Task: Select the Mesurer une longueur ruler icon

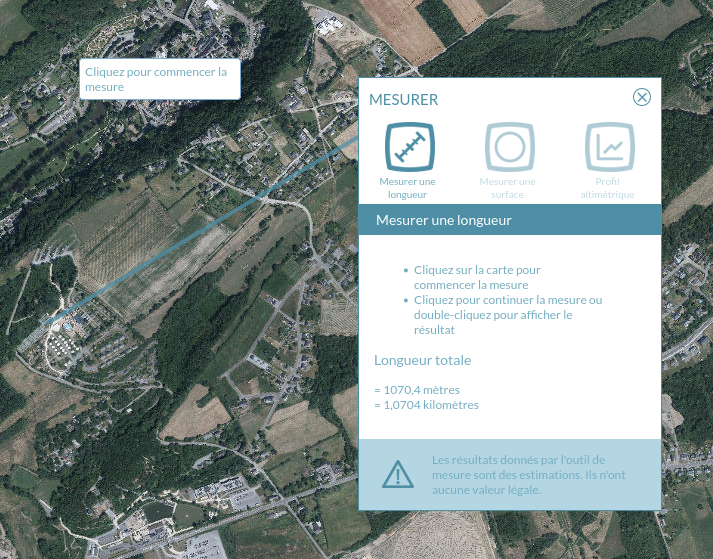Action: pos(410,147)
